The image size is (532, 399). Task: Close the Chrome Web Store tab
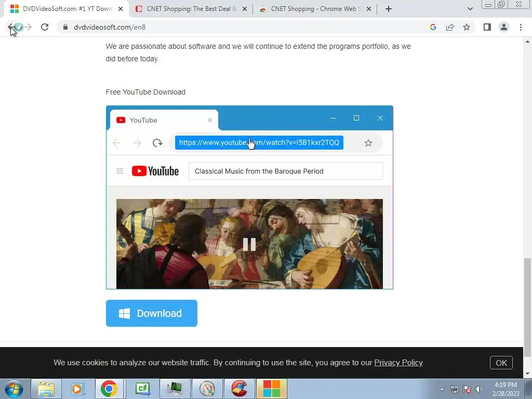click(x=369, y=9)
